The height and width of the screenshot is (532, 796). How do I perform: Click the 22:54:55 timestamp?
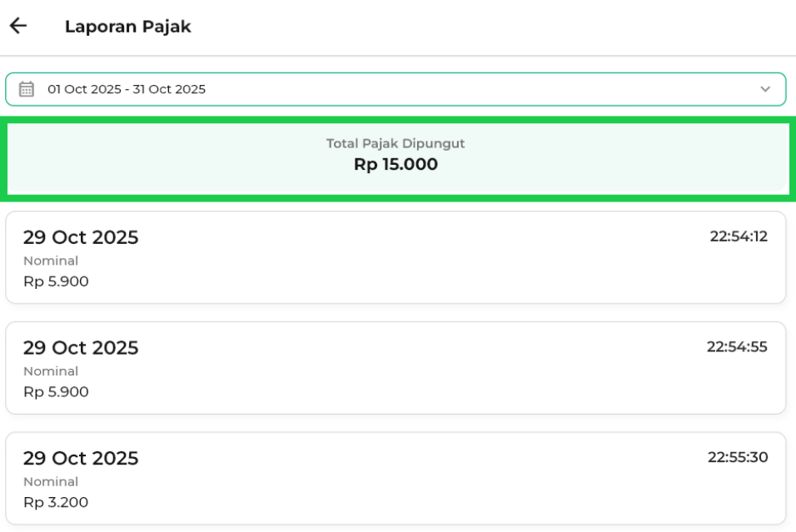click(737, 346)
